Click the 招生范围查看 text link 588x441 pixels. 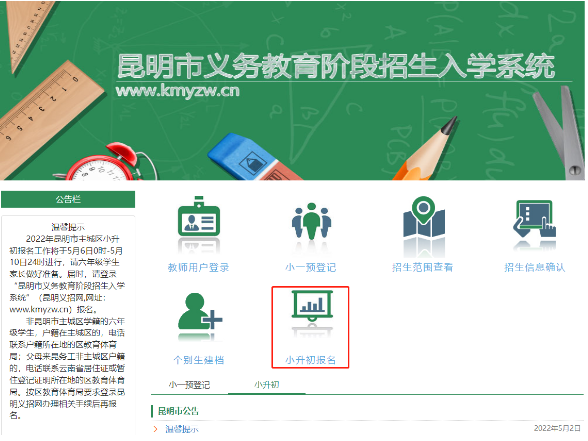click(x=423, y=267)
